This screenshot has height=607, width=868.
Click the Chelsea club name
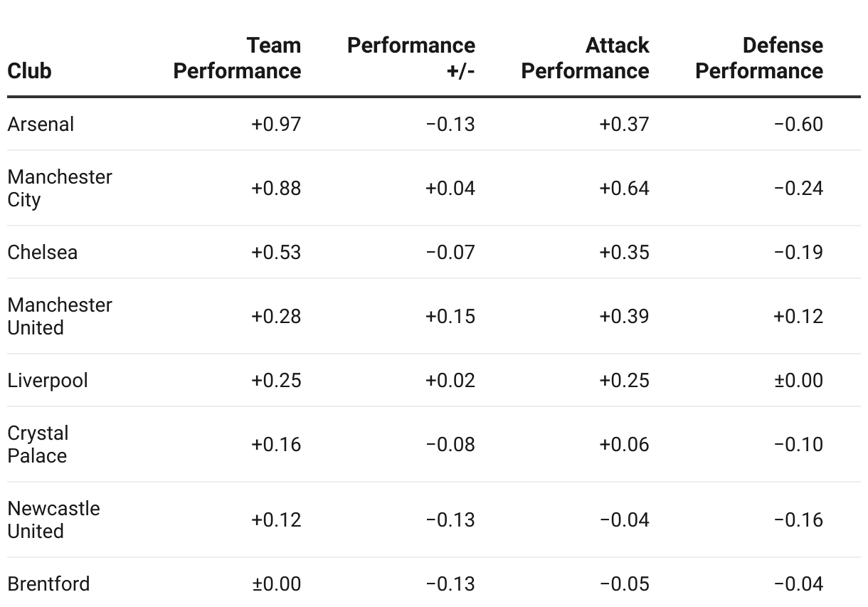pos(43,252)
